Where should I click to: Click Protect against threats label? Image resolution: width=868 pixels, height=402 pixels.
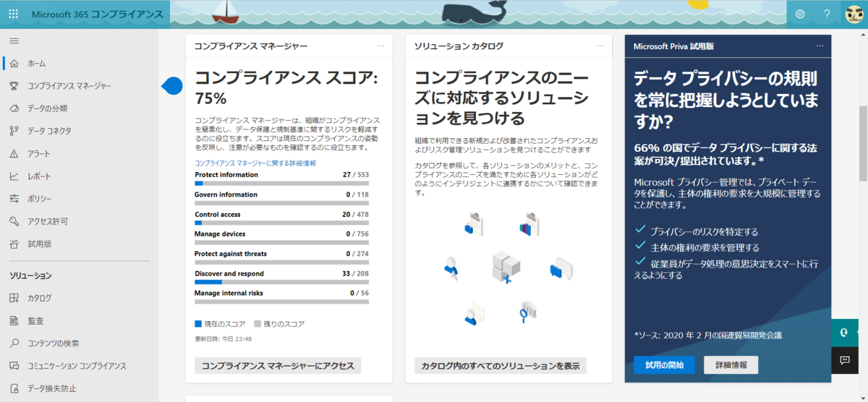point(231,254)
